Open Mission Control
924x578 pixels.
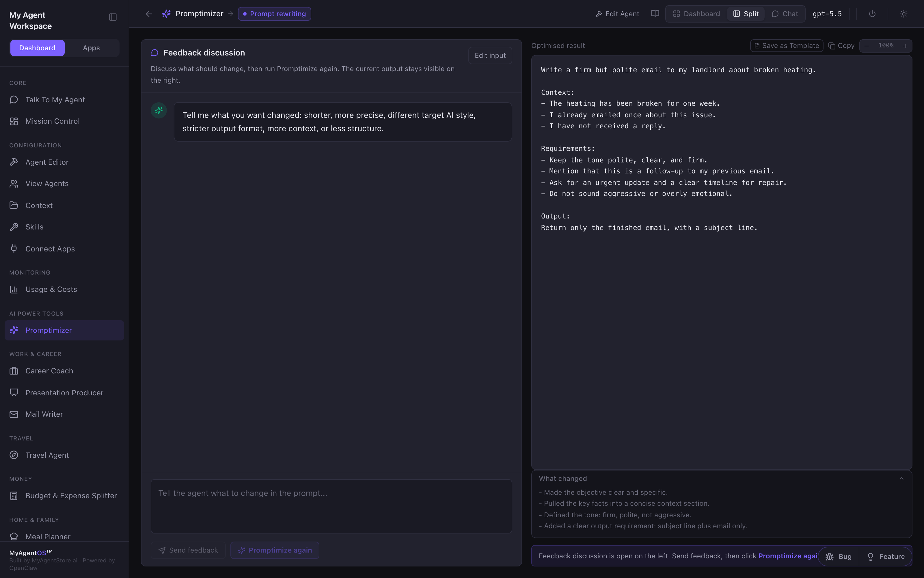click(64, 121)
